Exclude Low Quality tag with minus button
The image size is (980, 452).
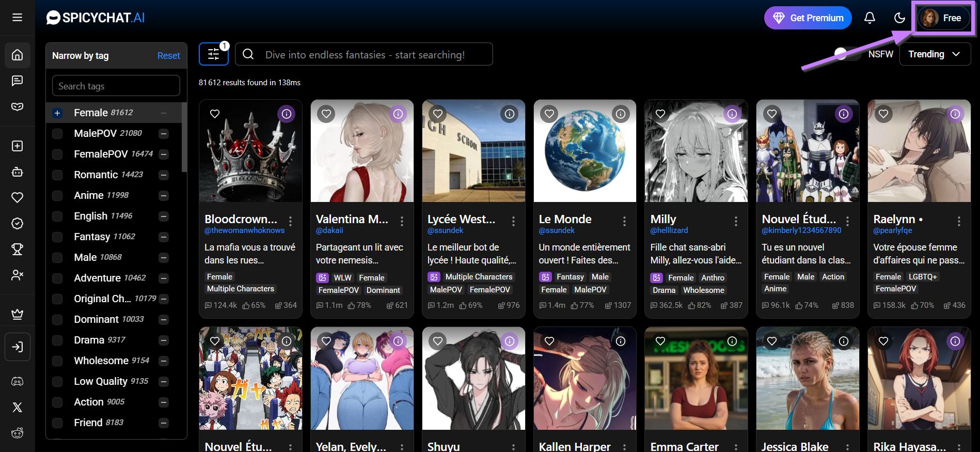[164, 381]
